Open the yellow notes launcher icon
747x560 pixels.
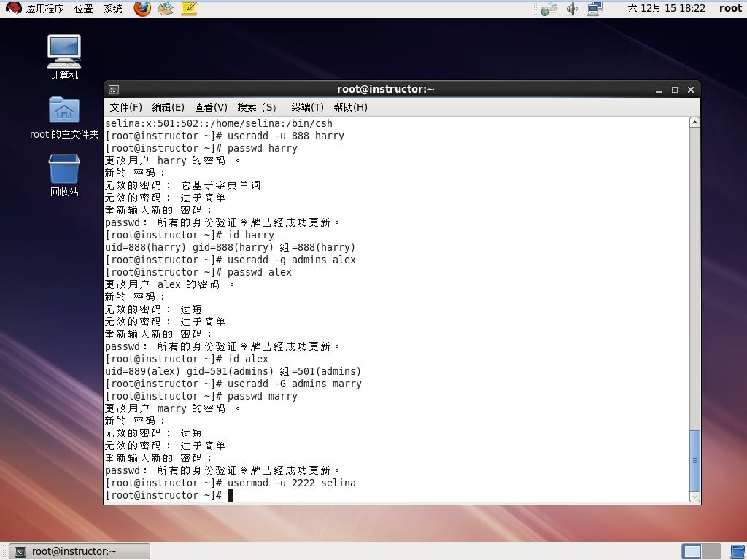tap(189, 9)
